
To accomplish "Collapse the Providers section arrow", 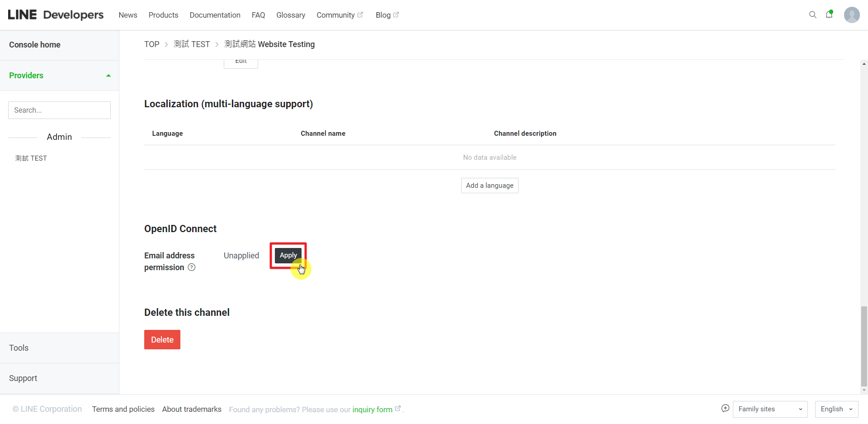I will click(x=108, y=76).
